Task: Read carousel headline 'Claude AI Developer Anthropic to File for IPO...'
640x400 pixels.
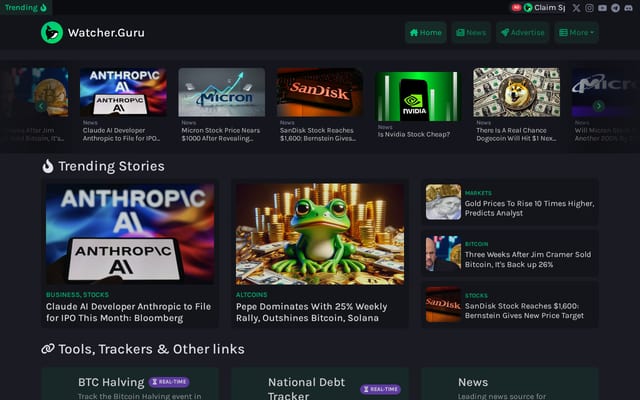Action: [x=121, y=134]
